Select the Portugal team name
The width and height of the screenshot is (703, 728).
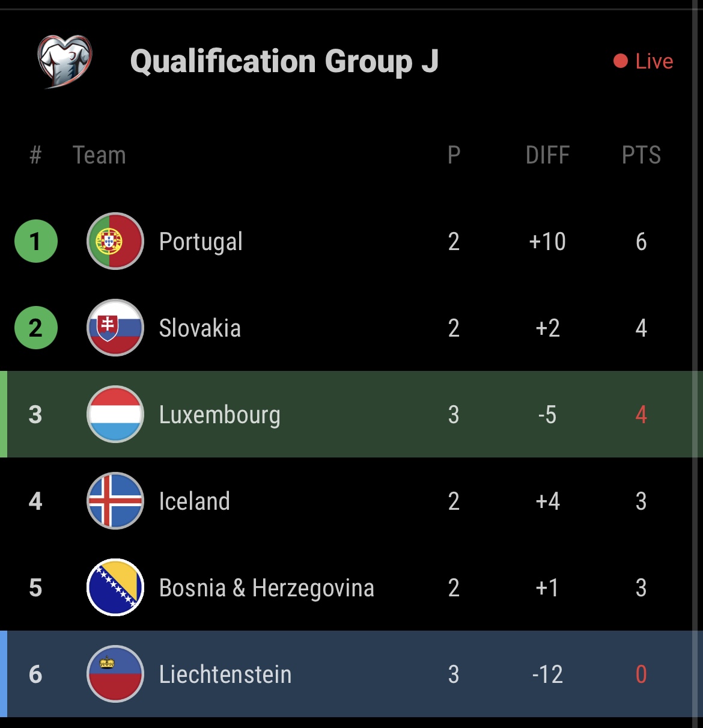[x=201, y=242]
